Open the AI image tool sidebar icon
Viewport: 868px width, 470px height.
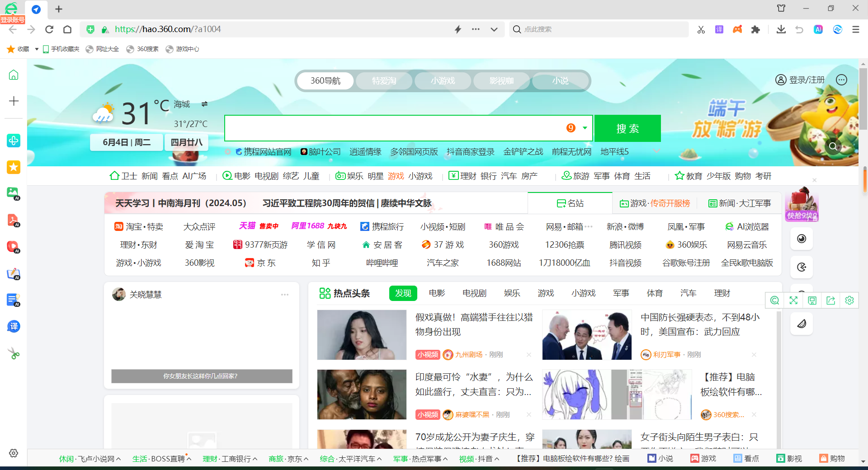(x=14, y=193)
